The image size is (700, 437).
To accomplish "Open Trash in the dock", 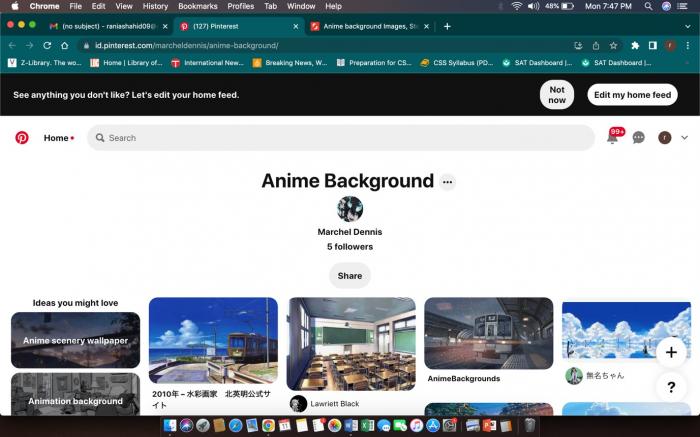I will point(529,425).
